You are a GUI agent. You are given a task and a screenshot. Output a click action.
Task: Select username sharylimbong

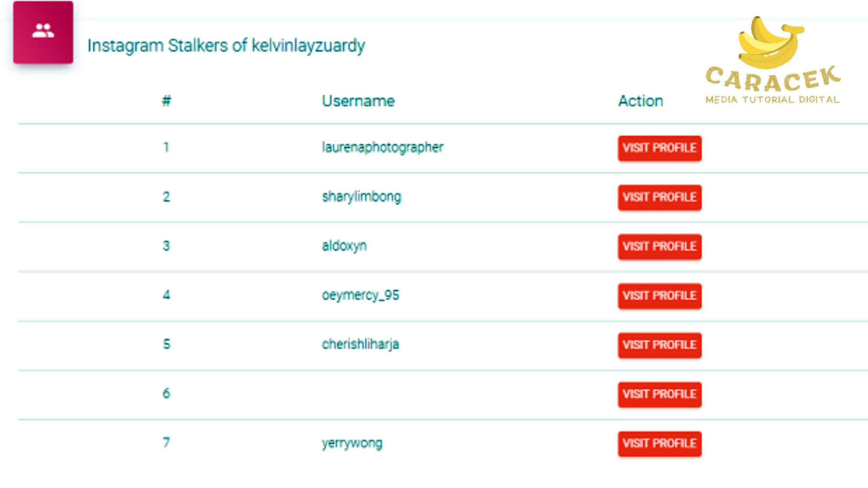click(361, 197)
